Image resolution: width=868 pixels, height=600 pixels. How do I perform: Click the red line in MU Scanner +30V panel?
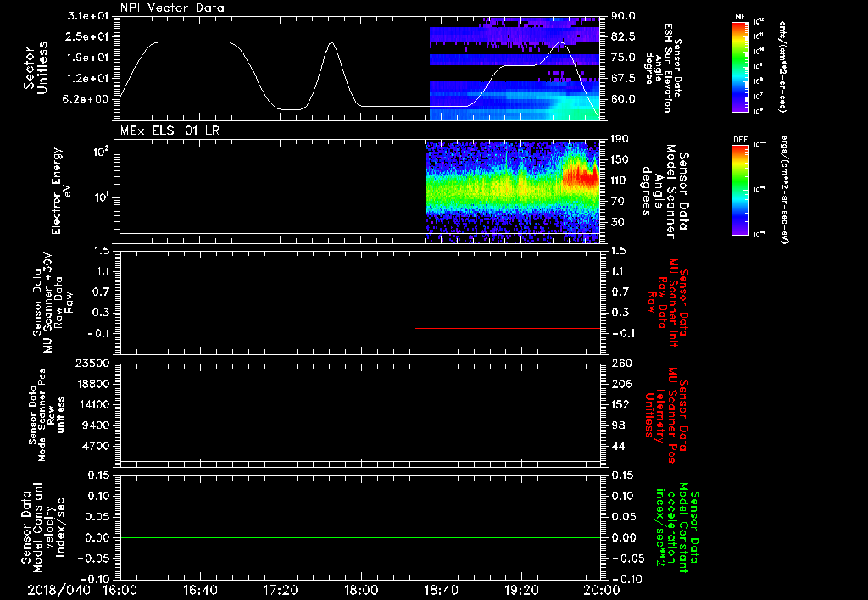point(508,328)
